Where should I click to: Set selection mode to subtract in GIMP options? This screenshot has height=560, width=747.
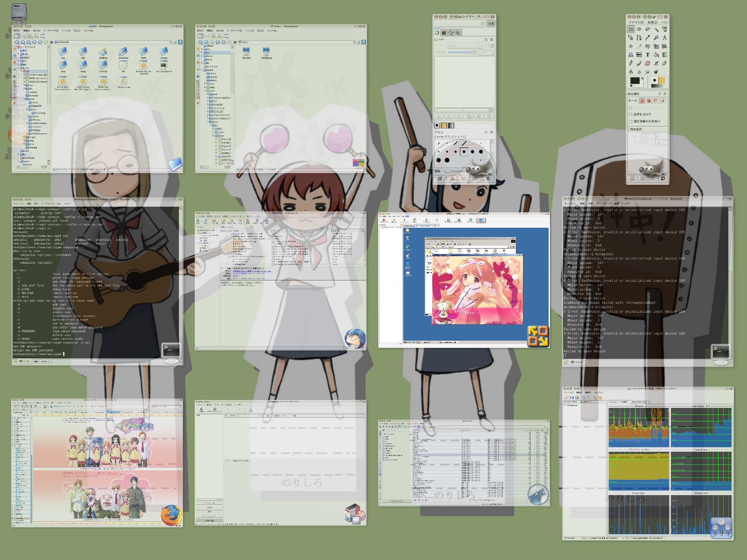click(656, 100)
